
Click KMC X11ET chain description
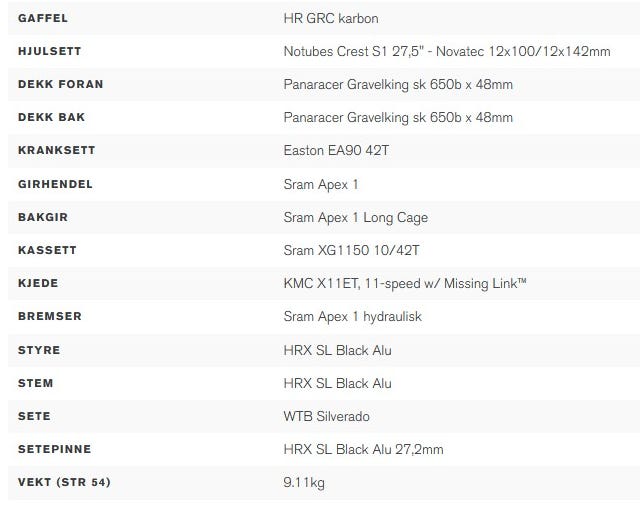[404, 284]
